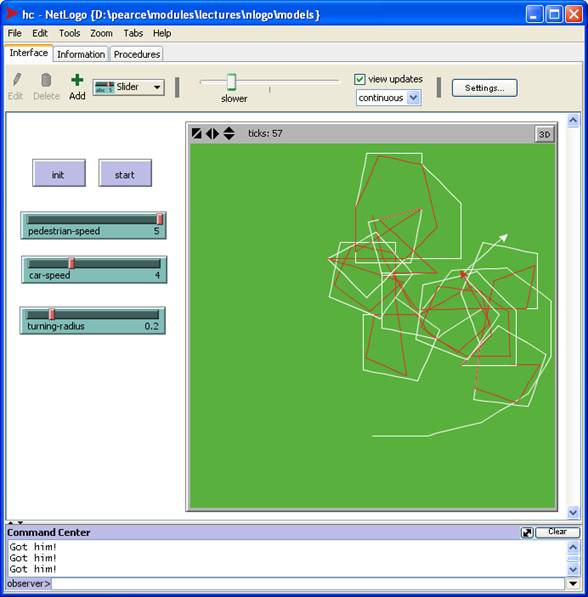The image size is (588, 597).
Task: Open the Slider widget type dropdown
Action: tap(129, 87)
